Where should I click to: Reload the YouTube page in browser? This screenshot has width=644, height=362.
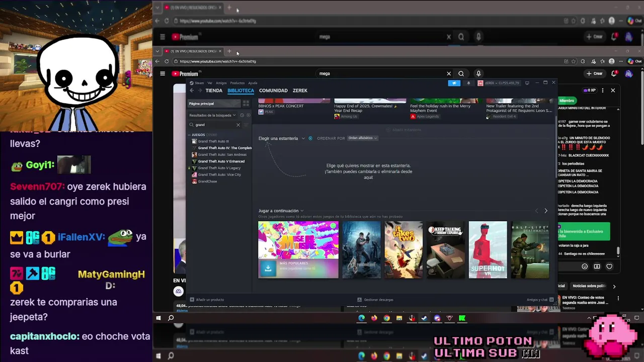coord(167,61)
